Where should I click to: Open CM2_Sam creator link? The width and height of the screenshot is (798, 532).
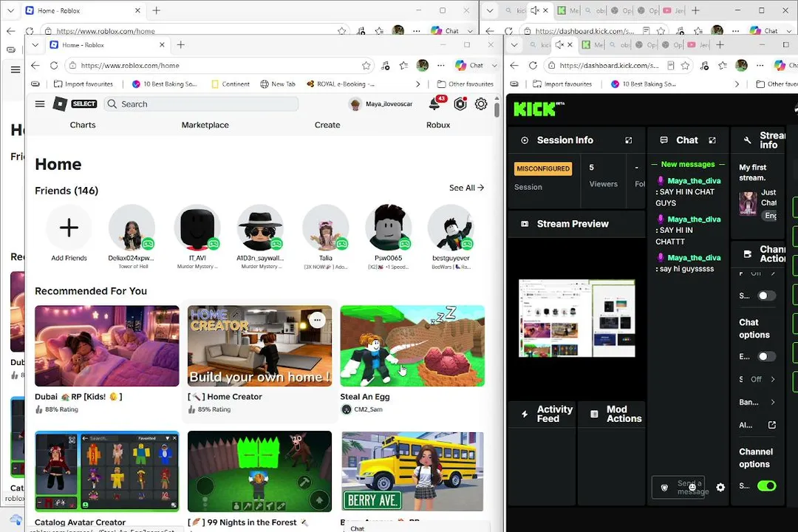point(368,409)
